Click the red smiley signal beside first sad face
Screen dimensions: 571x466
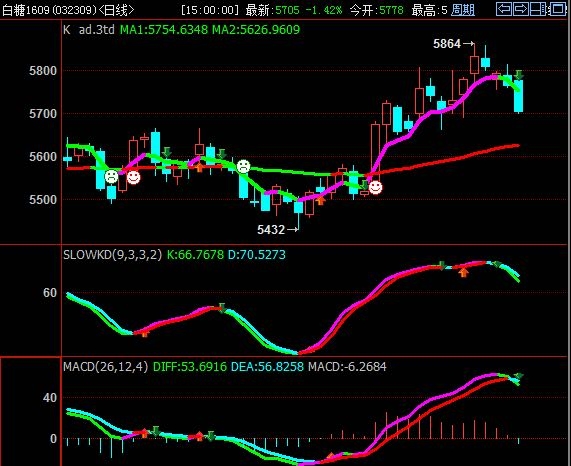click(x=133, y=177)
